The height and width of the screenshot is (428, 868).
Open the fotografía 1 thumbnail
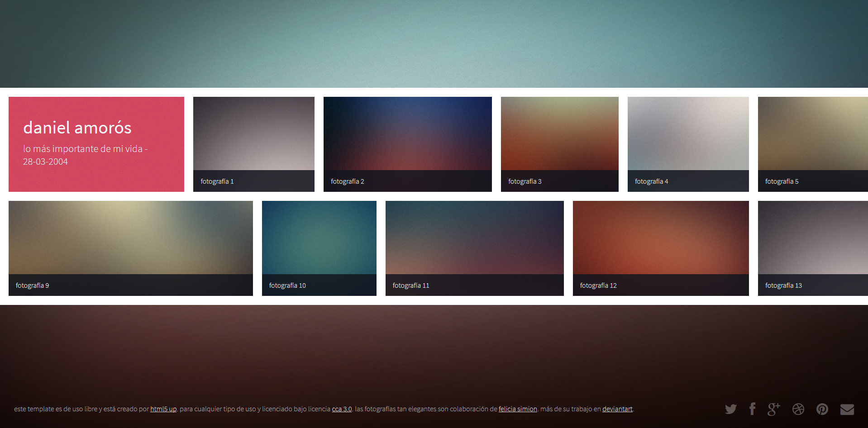click(x=253, y=144)
